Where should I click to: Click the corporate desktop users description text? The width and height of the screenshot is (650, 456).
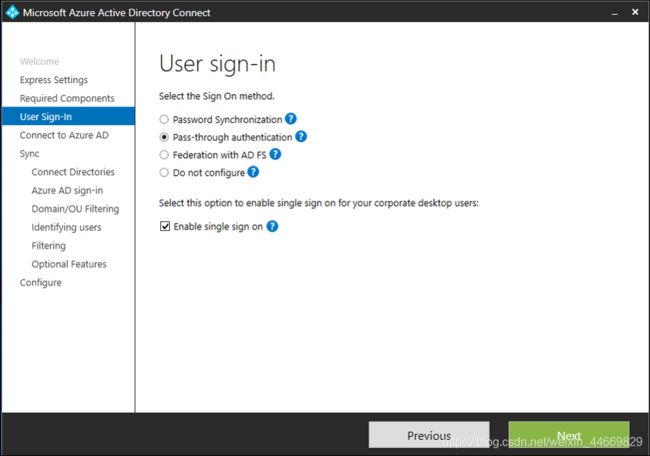click(319, 203)
